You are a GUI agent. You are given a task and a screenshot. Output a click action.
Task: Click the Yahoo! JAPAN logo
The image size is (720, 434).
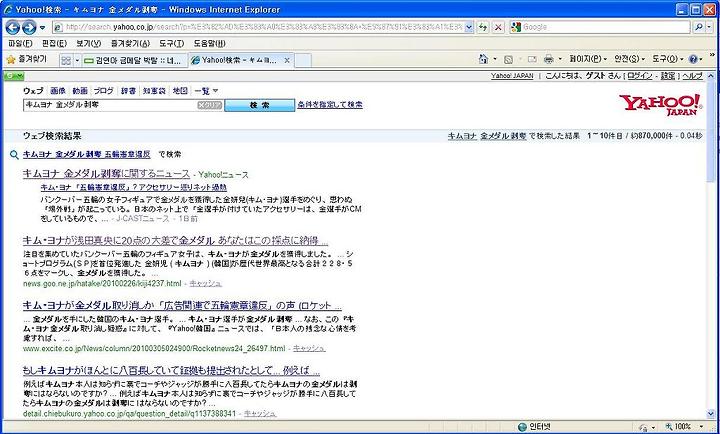click(660, 105)
